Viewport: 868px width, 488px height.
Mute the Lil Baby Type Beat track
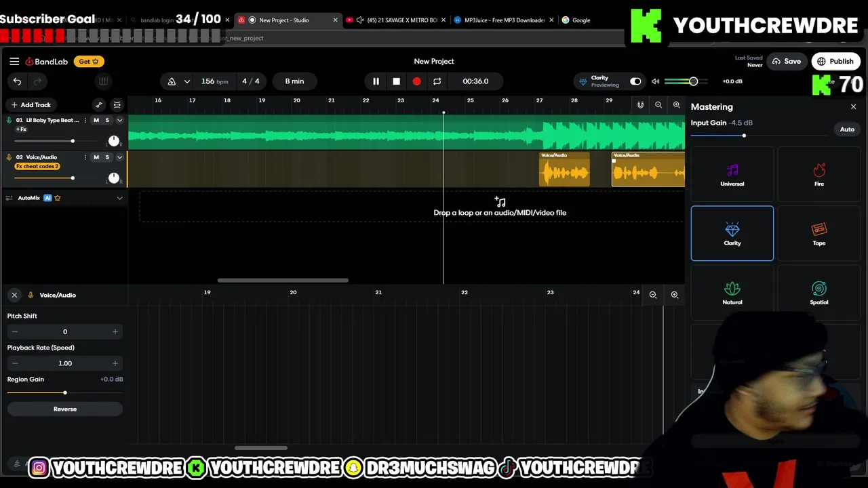96,121
